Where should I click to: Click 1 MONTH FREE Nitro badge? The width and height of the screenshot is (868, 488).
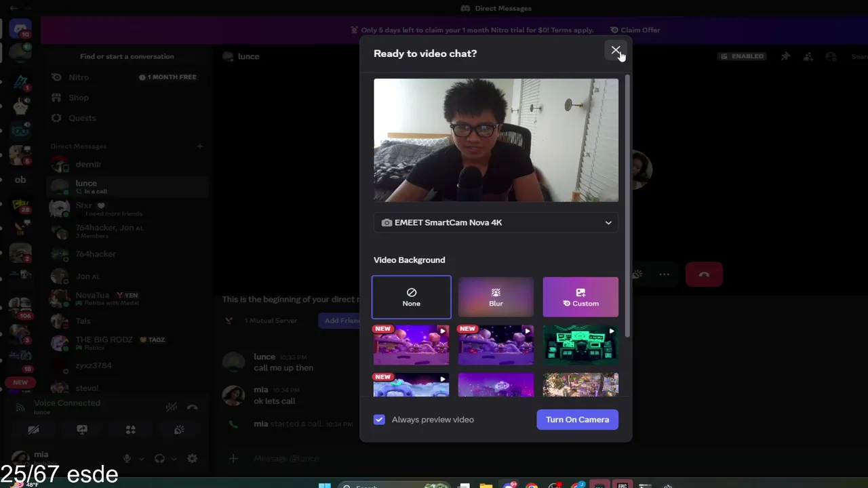[167, 77]
